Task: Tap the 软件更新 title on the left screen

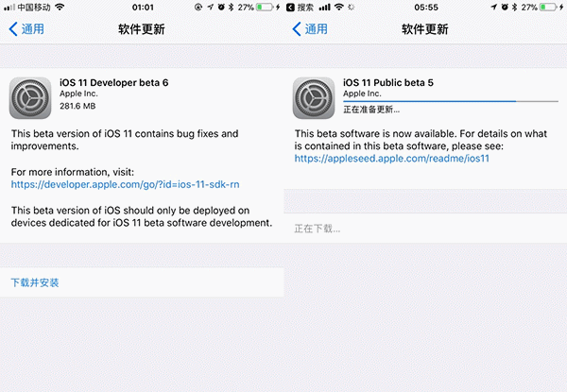Action: (x=142, y=29)
